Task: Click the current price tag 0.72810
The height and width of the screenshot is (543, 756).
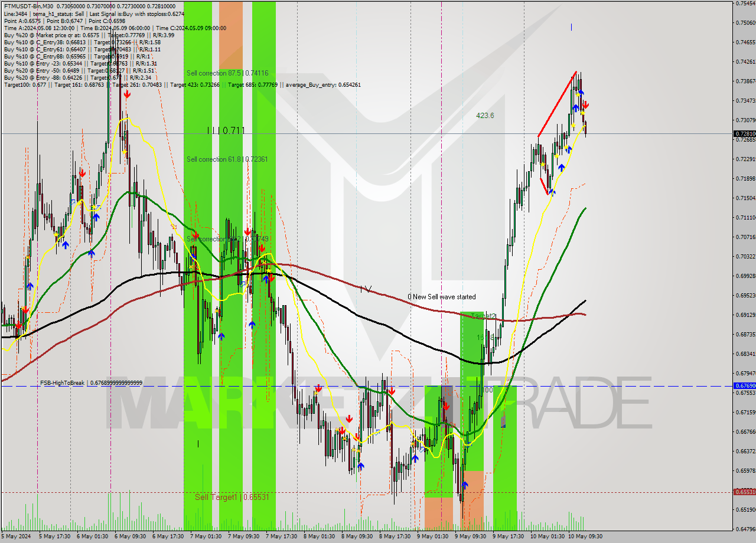Action: (x=744, y=134)
